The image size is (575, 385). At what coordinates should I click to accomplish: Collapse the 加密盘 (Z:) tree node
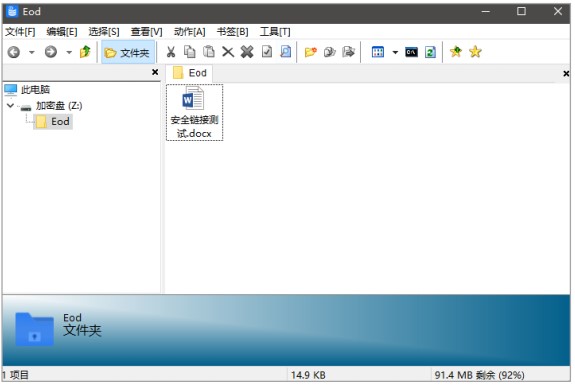10,106
